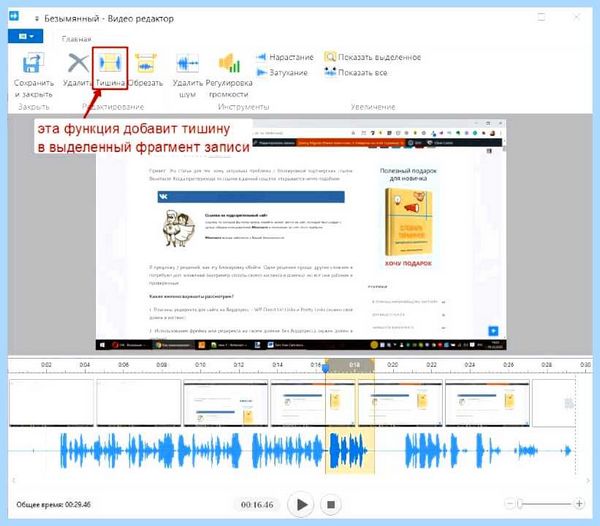Apply the Нарастание fade-in effect

pyautogui.click(x=285, y=57)
